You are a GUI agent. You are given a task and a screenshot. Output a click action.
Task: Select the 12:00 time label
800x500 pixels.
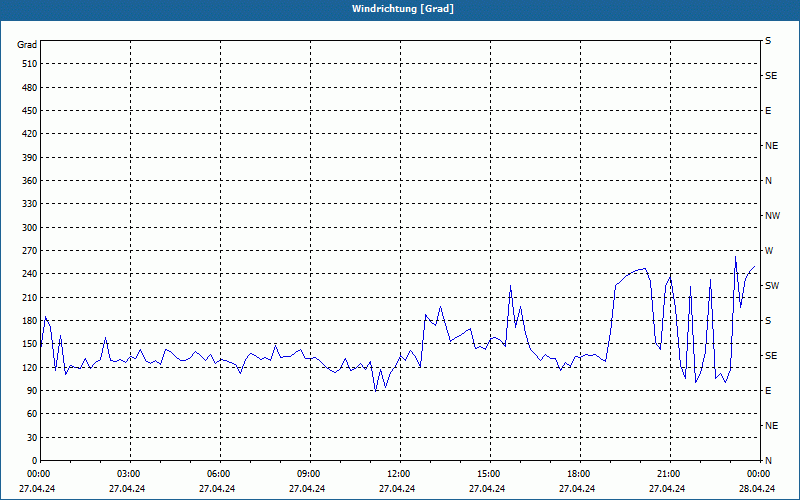(x=399, y=474)
